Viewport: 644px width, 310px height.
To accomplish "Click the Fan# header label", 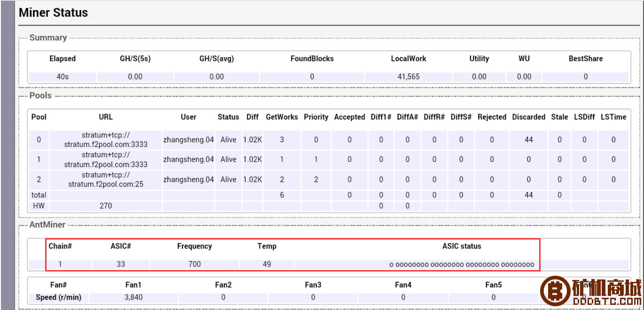I will 59,285.
